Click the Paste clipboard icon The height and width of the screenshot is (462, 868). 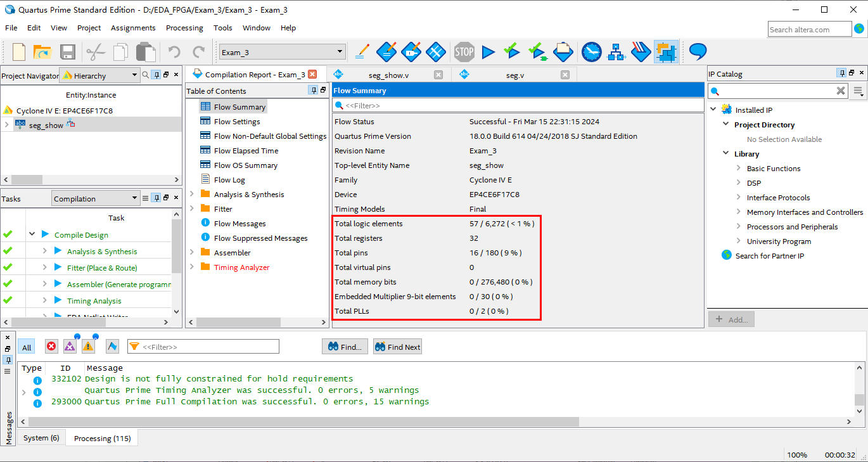pyautogui.click(x=146, y=52)
